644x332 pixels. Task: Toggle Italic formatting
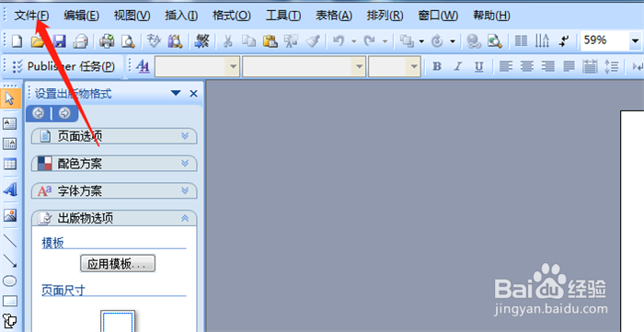point(458,66)
